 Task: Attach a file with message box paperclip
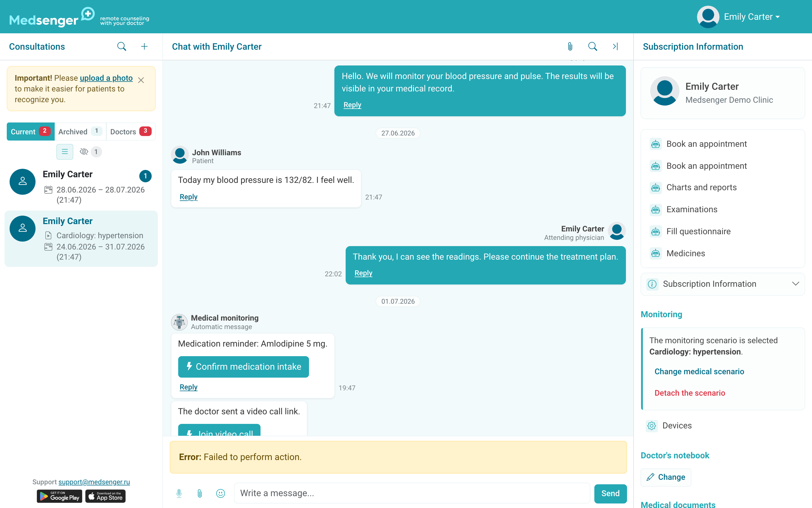click(200, 493)
